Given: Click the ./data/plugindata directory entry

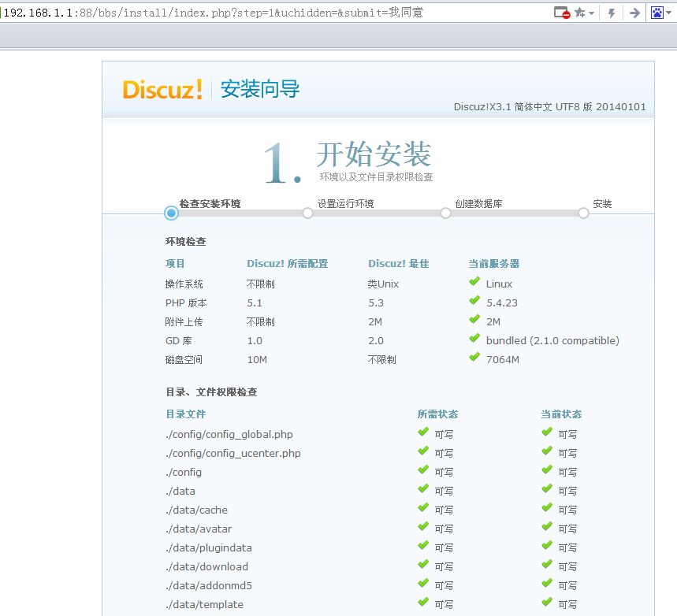Looking at the screenshot, I should (x=209, y=547).
